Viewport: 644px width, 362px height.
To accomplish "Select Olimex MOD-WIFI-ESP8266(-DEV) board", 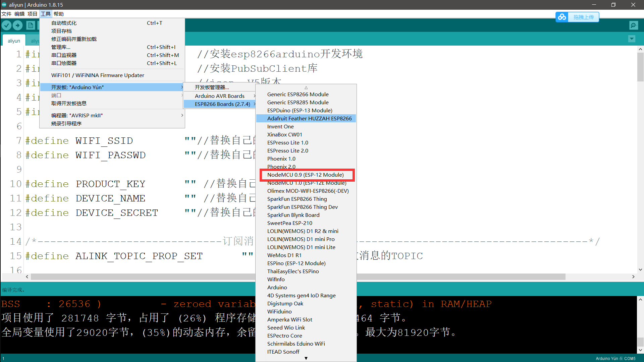I will tap(306, 191).
